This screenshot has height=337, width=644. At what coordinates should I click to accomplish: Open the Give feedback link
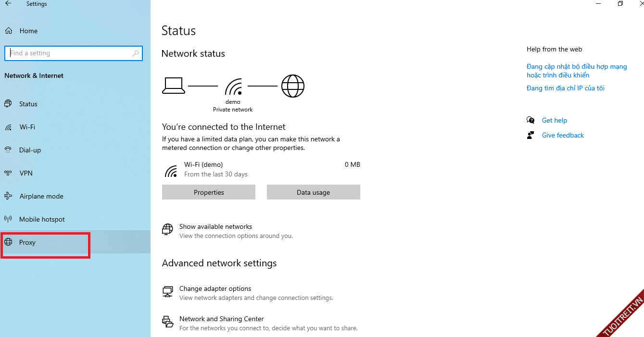click(563, 135)
